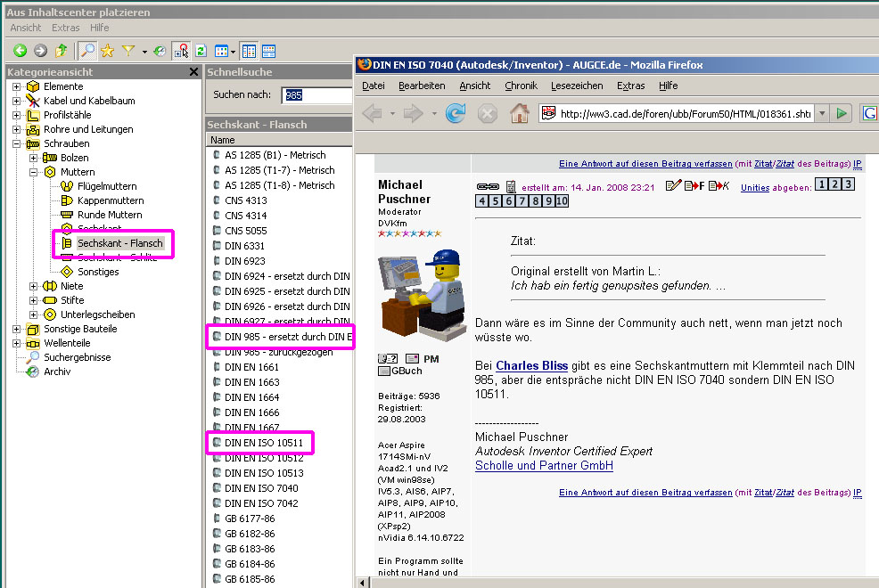Open the Firefox address bar history dropdown

(x=822, y=114)
